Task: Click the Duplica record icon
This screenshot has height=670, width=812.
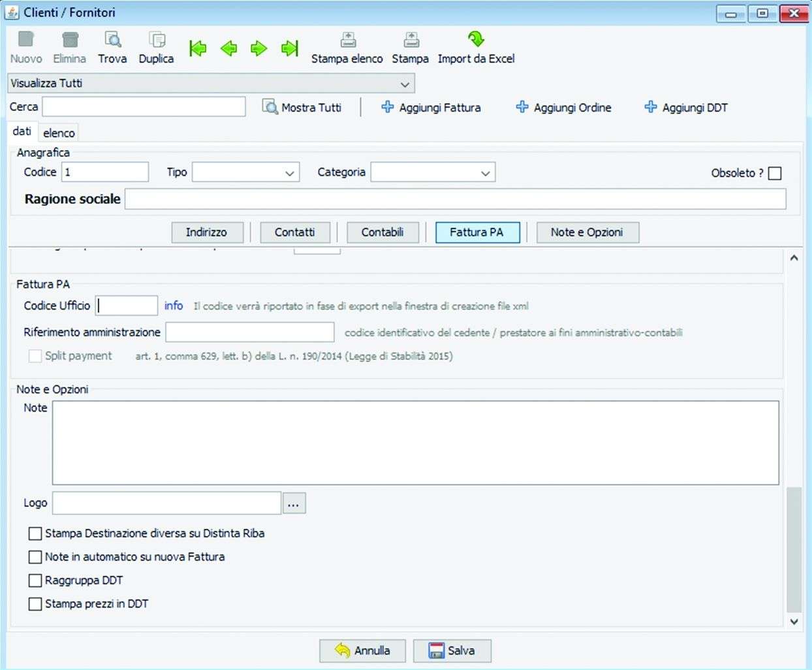Action: pos(156,40)
